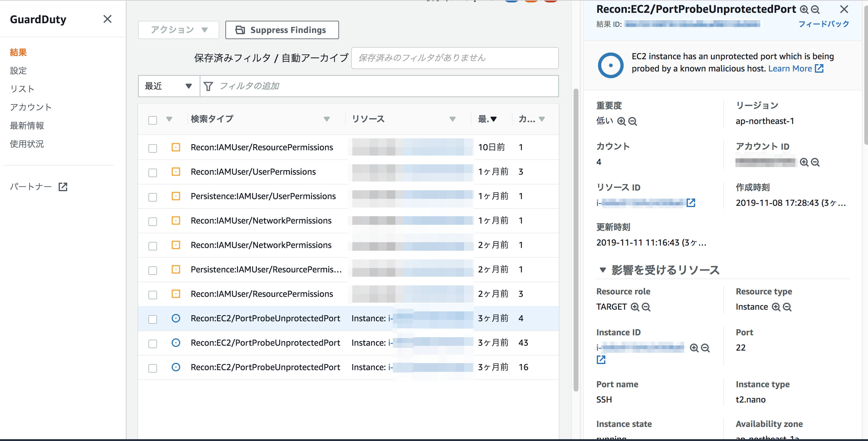The width and height of the screenshot is (868, 441).
Task: Open external link icon under Instance ID
Action: [601, 360]
